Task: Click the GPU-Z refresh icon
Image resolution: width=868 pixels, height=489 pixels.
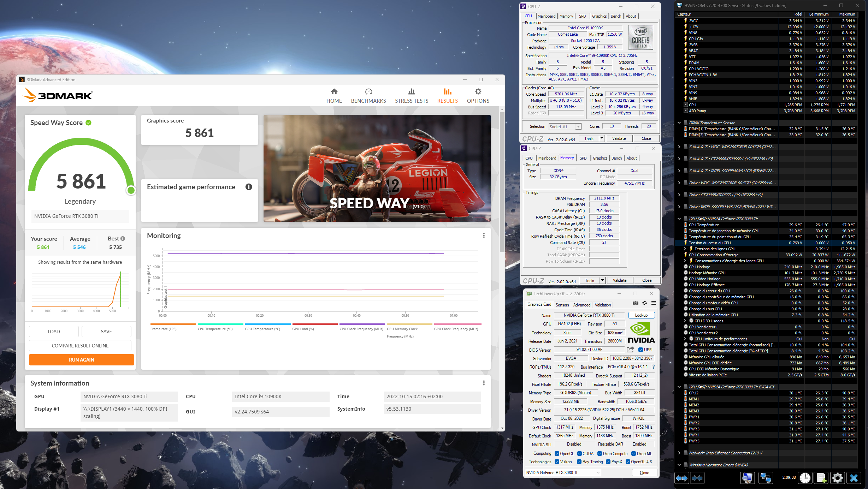Action: 644,303
